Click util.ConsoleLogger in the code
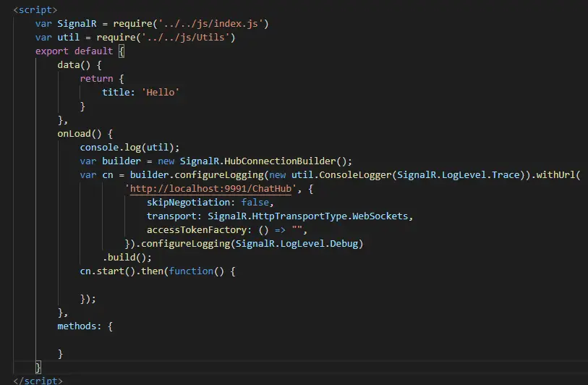The image size is (588, 385). click(x=341, y=175)
